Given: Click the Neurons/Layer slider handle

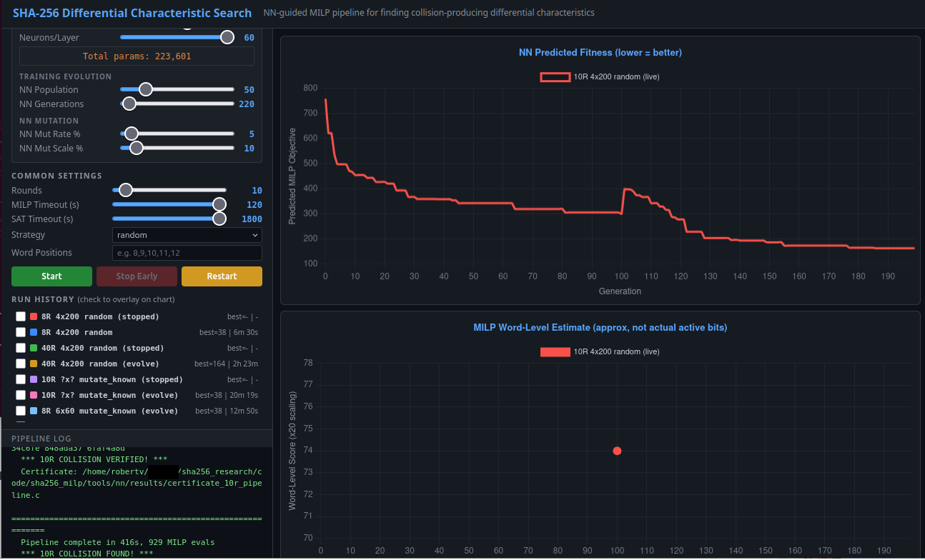Looking at the screenshot, I should (227, 38).
